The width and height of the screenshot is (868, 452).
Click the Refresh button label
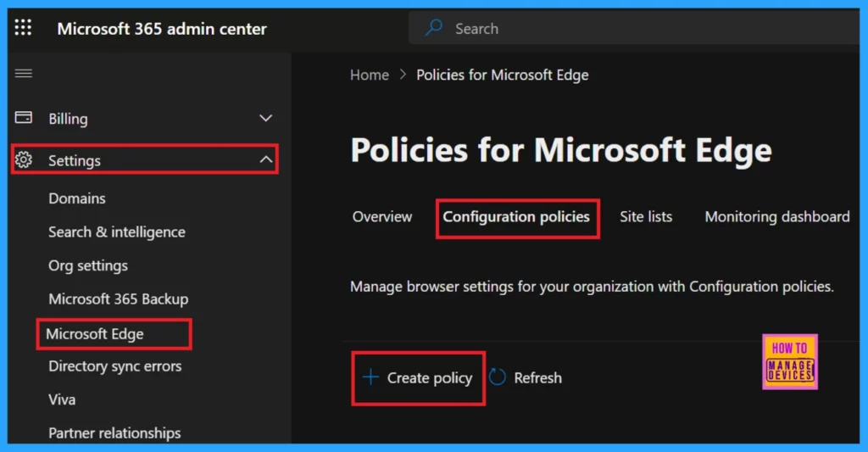[537, 377]
